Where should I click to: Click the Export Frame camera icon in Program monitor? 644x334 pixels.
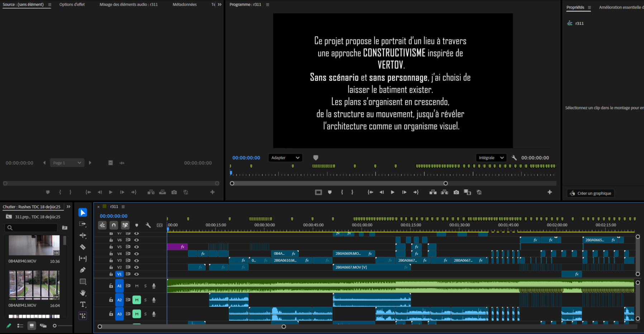click(x=456, y=192)
